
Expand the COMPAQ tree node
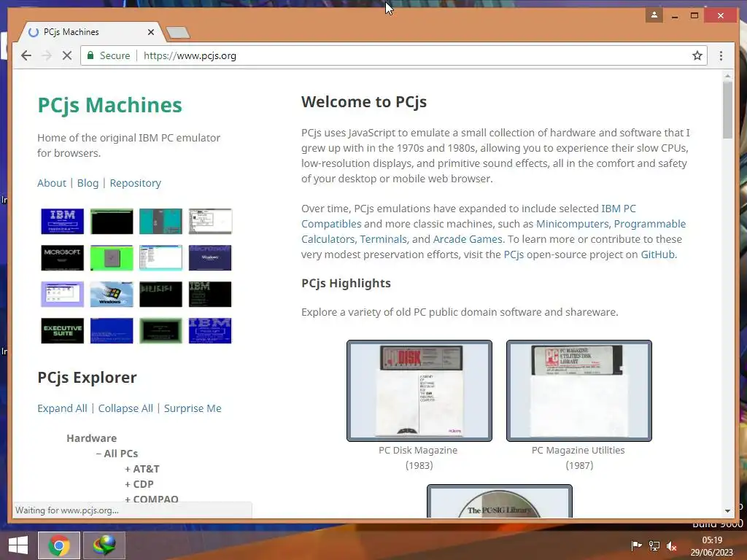pyautogui.click(x=152, y=499)
